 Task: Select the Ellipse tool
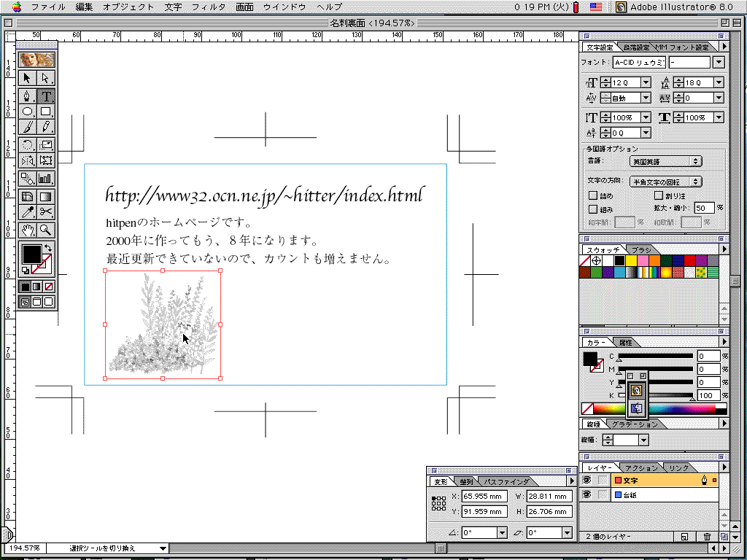click(x=28, y=112)
